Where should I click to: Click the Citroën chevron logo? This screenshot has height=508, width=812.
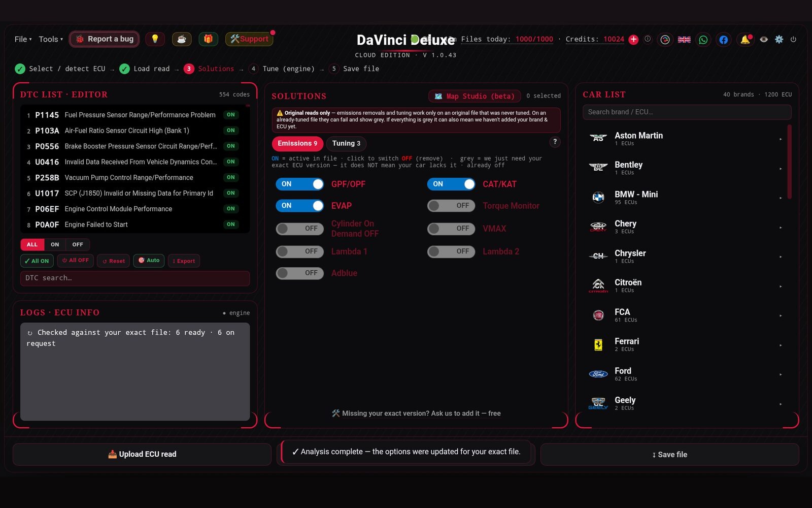(x=598, y=285)
